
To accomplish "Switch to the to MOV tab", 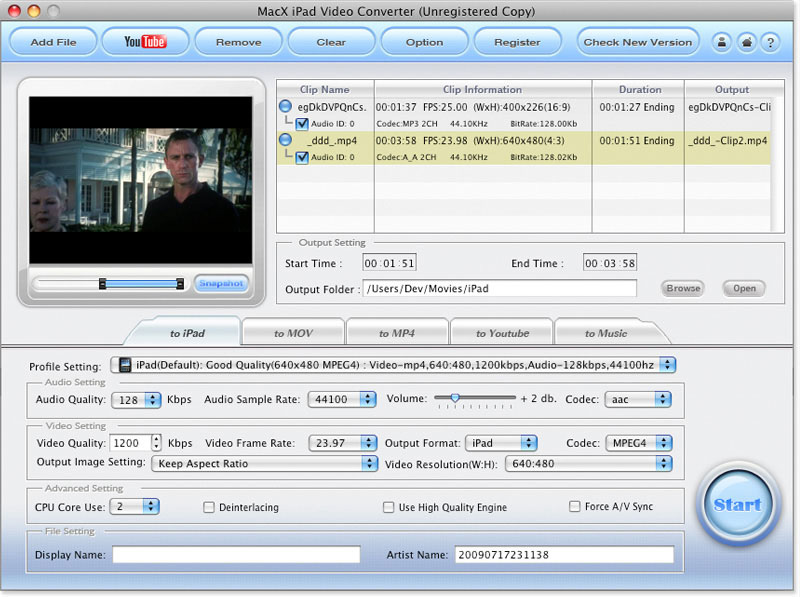I will click(x=293, y=333).
